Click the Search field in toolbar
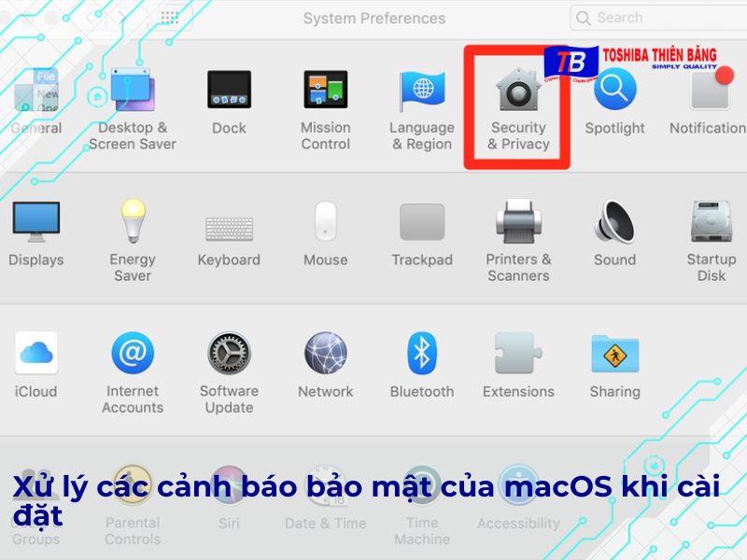The width and height of the screenshot is (747, 560). pyautogui.click(x=658, y=18)
